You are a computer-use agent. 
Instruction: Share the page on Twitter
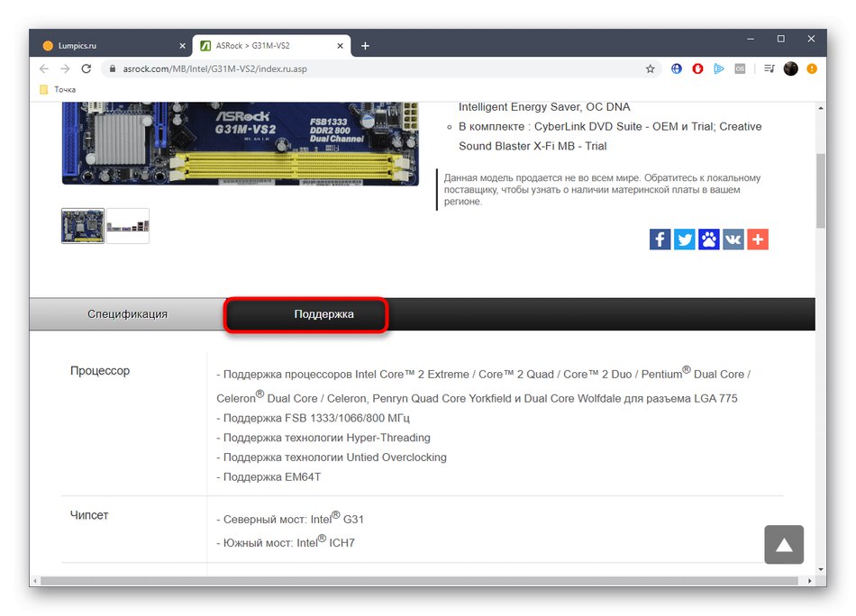(x=685, y=240)
